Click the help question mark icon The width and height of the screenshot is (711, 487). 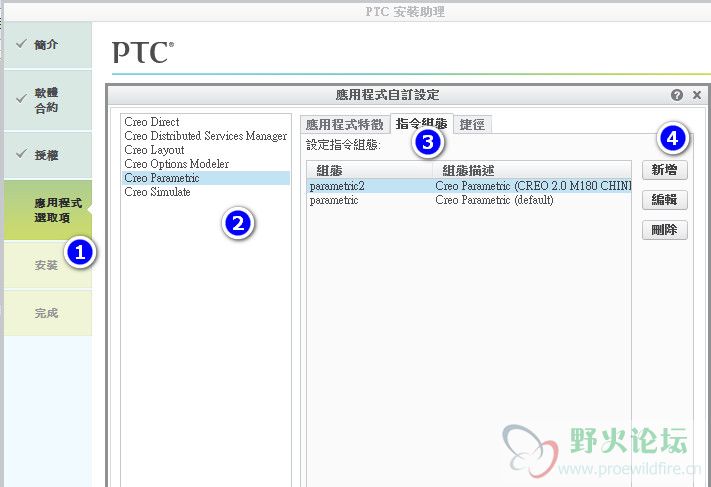point(677,95)
